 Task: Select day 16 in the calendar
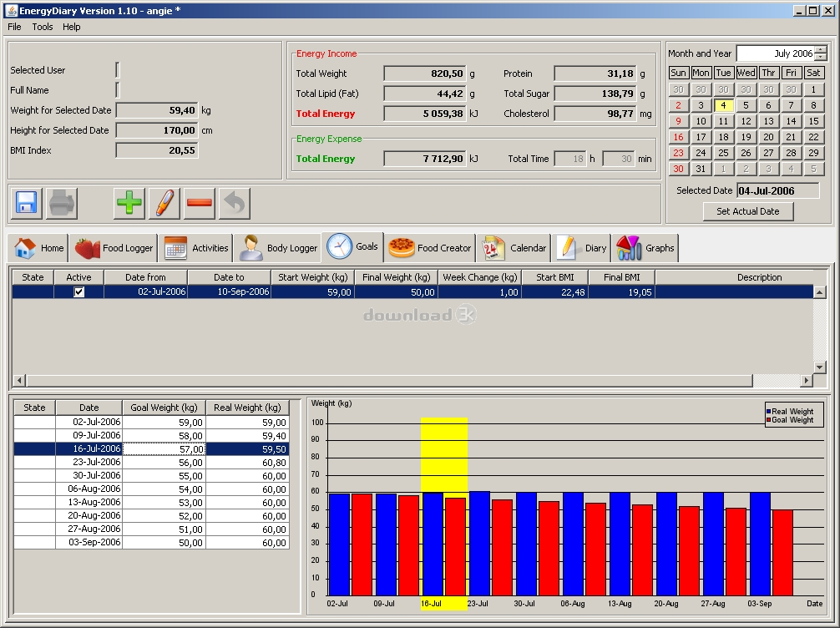pyautogui.click(x=679, y=137)
